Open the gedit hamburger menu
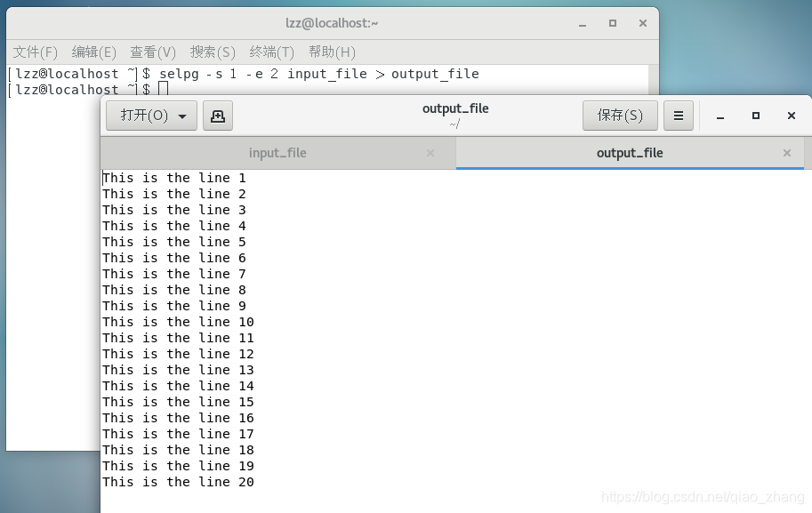Image resolution: width=812 pixels, height=513 pixels. click(x=679, y=116)
